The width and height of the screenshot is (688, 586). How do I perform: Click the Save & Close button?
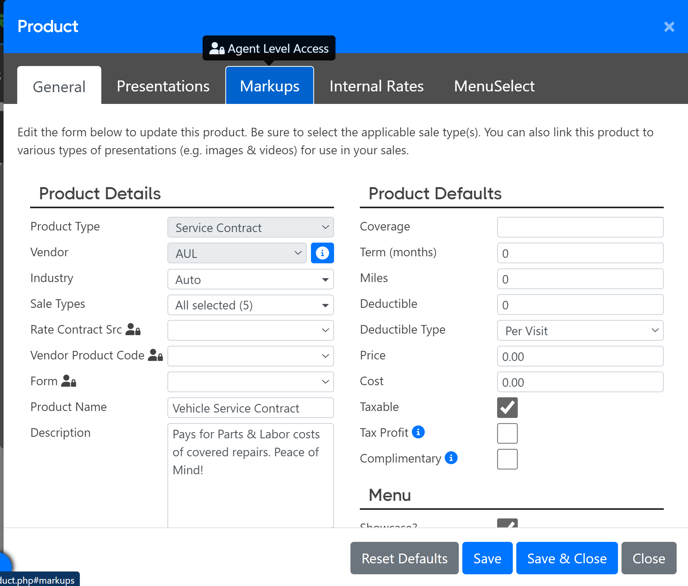click(566, 558)
